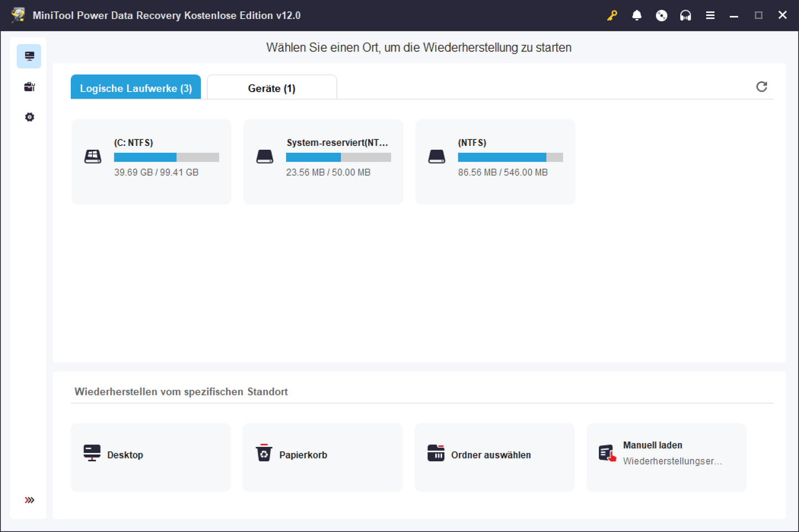Viewport: 799px width, 532px height.
Task: Expand the sidebar with double-chevron arrow
Action: (x=29, y=500)
